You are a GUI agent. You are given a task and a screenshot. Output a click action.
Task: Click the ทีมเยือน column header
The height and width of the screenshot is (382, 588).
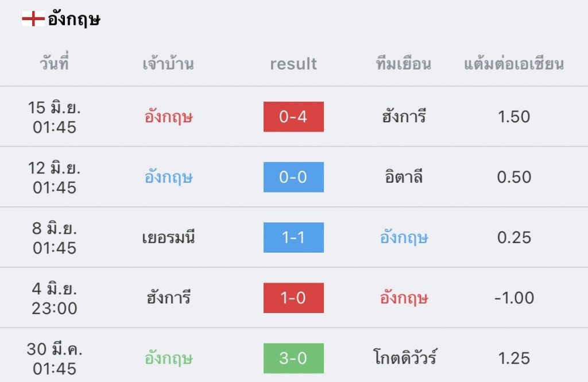tap(404, 63)
